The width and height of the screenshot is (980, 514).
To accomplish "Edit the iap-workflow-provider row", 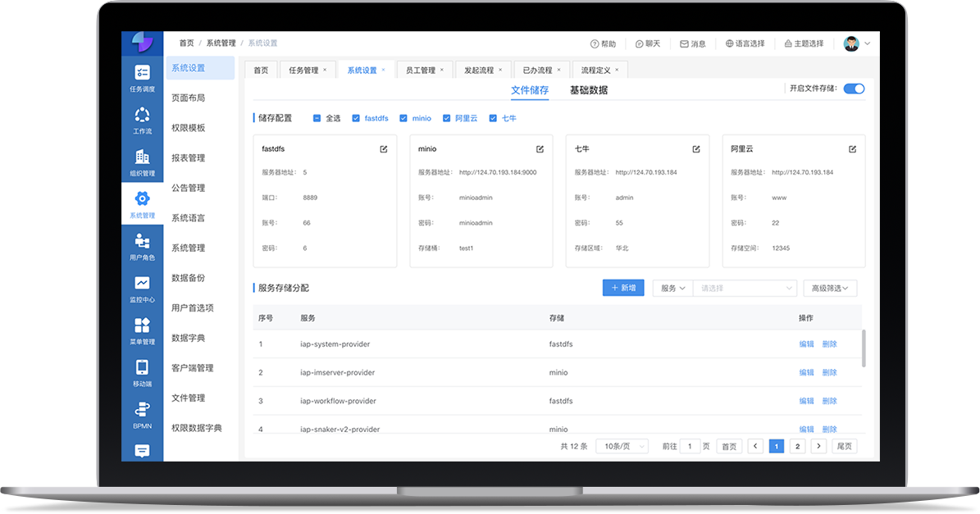I will tap(806, 401).
